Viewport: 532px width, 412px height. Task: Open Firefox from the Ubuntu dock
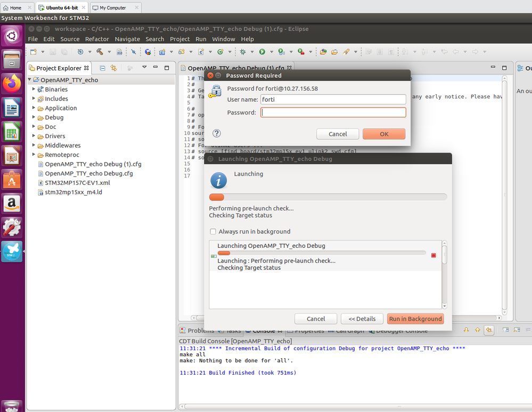(x=12, y=84)
